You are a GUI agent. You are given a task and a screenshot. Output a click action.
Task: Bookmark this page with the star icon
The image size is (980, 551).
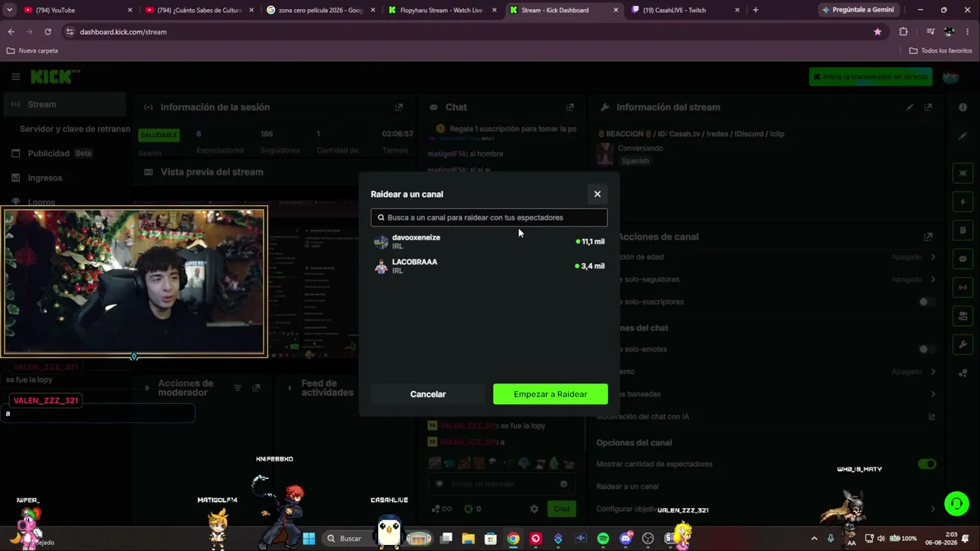coord(877,32)
